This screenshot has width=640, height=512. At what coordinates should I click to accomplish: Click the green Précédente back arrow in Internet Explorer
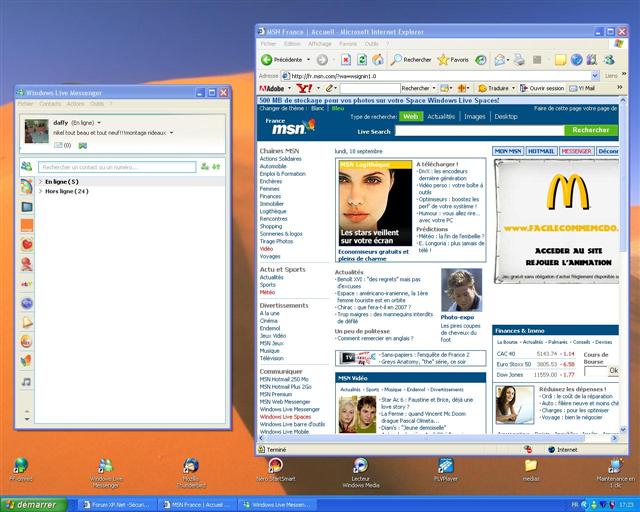point(267,60)
